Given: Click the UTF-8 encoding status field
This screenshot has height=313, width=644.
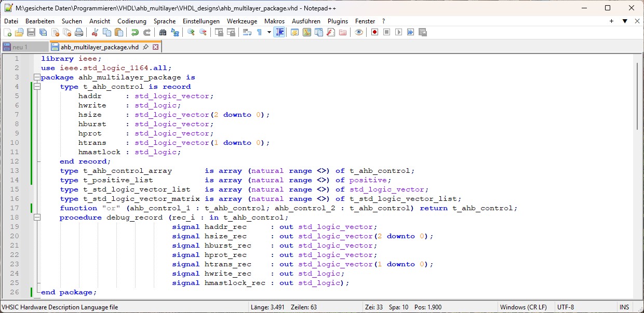Looking at the screenshot, I should coord(565,307).
